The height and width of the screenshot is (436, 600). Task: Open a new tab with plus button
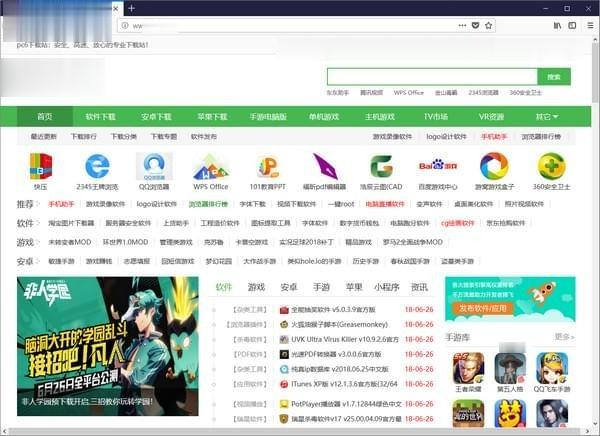131,8
